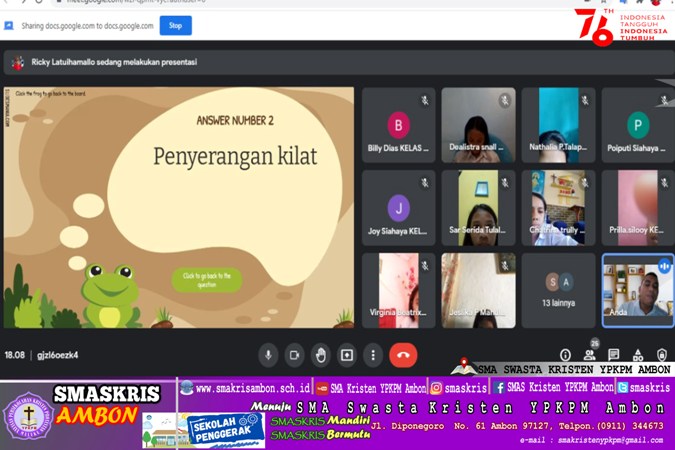Click the frog in the slide
Image resolution: width=675 pixels, height=450 pixels.
point(110,296)
